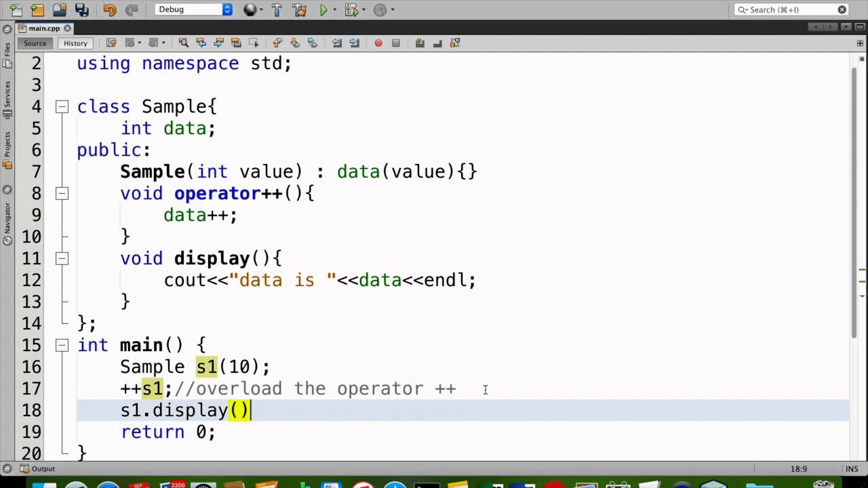This screenshot has width=868, height=488.
Task: Select the main.cpp editor tab
Action: coord(43,28)
